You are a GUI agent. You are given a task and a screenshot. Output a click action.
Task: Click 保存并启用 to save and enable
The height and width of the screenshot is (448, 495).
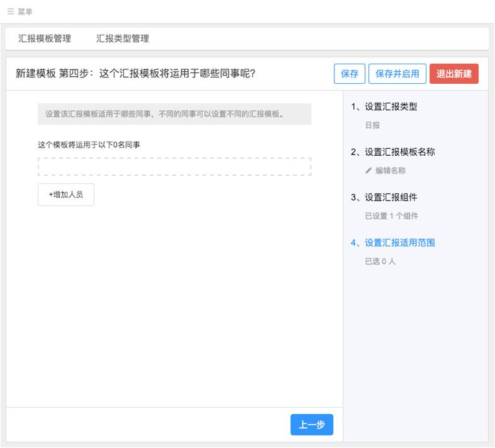coord(397,74)
